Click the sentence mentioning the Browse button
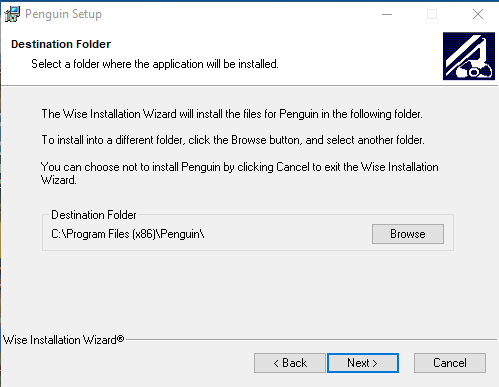The height and width of the screenshot is (387, 499). [233, 140]
